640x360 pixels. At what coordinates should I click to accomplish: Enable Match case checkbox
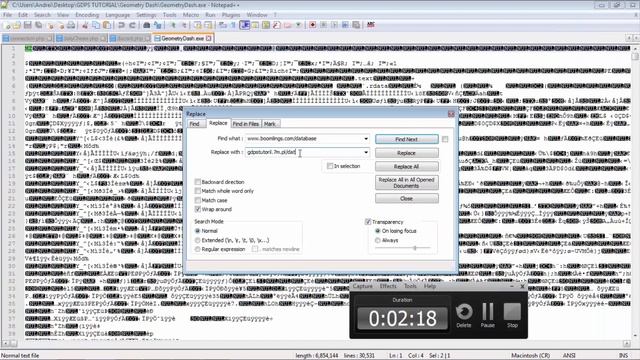198,200
